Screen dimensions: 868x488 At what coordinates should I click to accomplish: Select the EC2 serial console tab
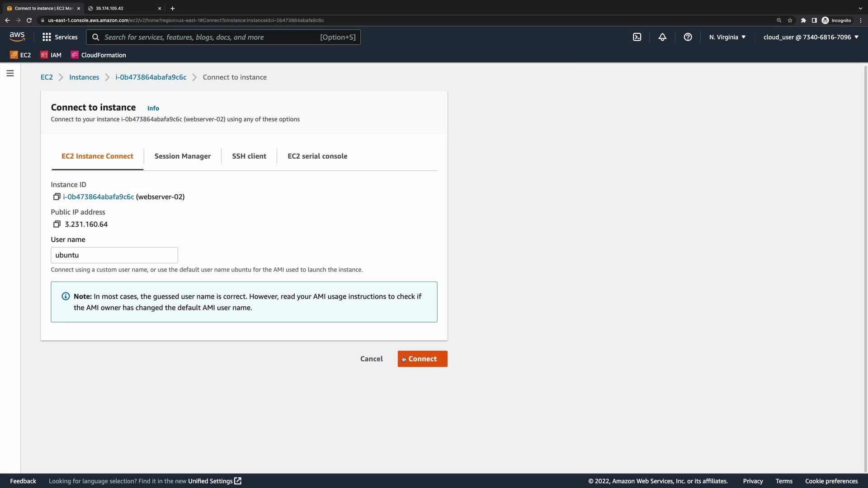tap(317, 156)
